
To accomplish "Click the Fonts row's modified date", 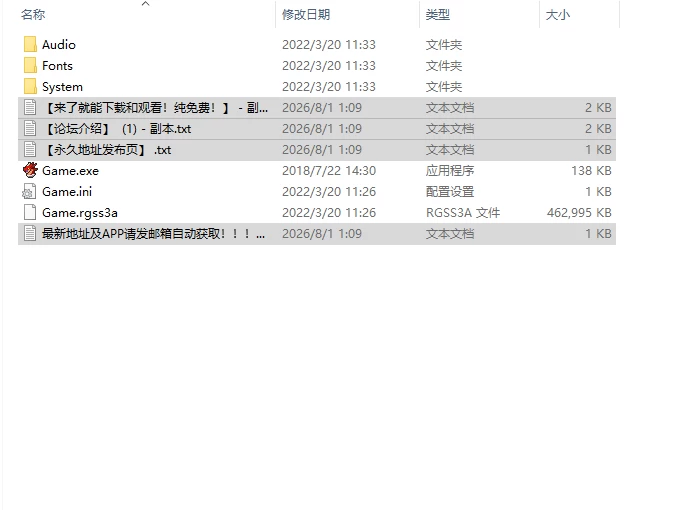I will coord(329,66).
